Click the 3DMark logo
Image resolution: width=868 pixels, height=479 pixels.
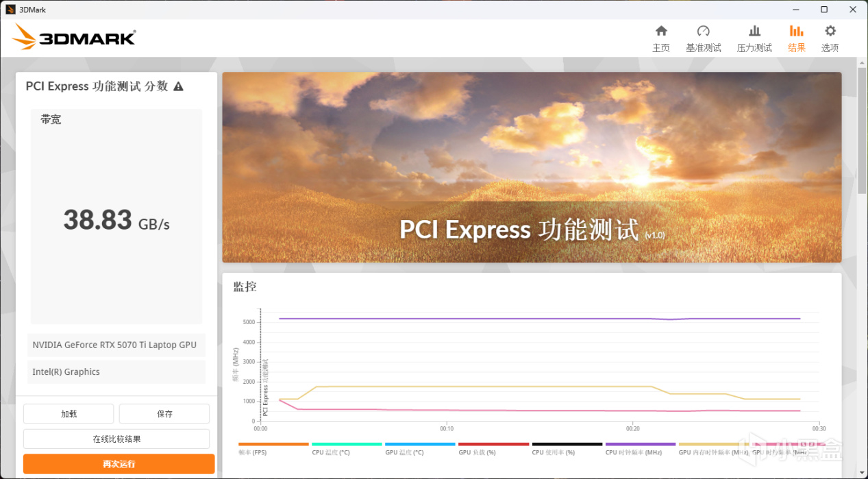pyautogui.click(x=74, y=37)
